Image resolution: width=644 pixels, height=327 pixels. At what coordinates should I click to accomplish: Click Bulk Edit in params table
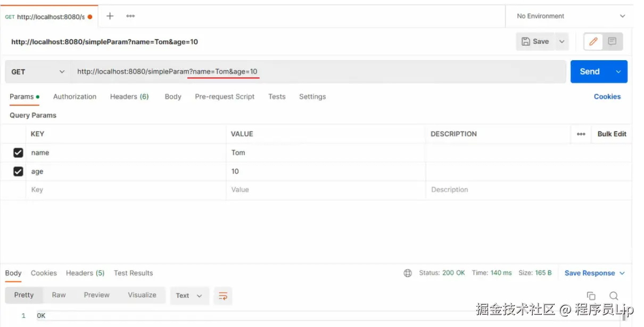click(x=612, y=134)
